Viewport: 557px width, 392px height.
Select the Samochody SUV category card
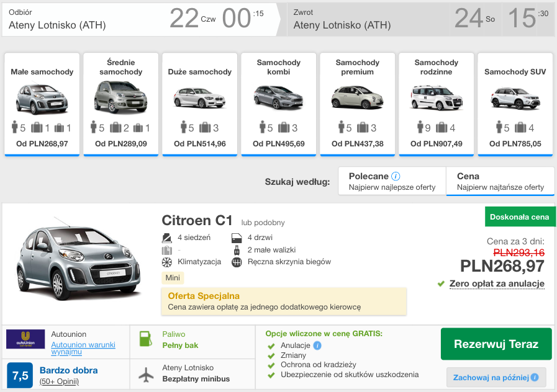point(515,104)
